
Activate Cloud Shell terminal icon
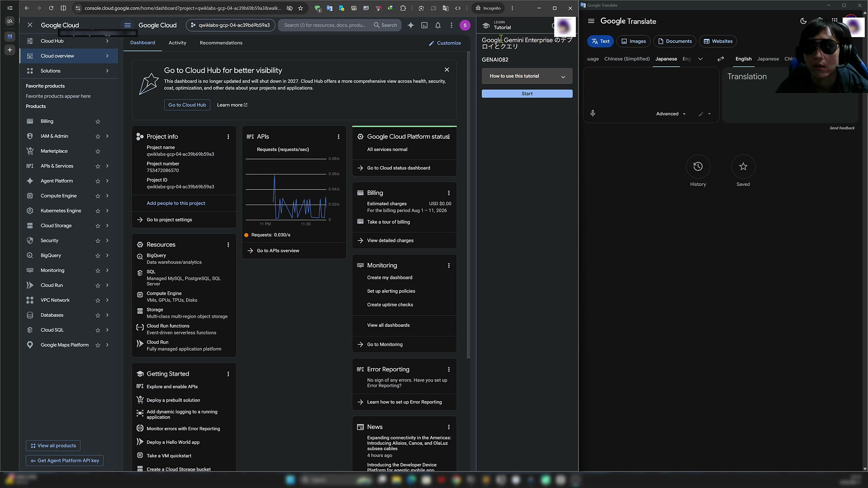424,25
